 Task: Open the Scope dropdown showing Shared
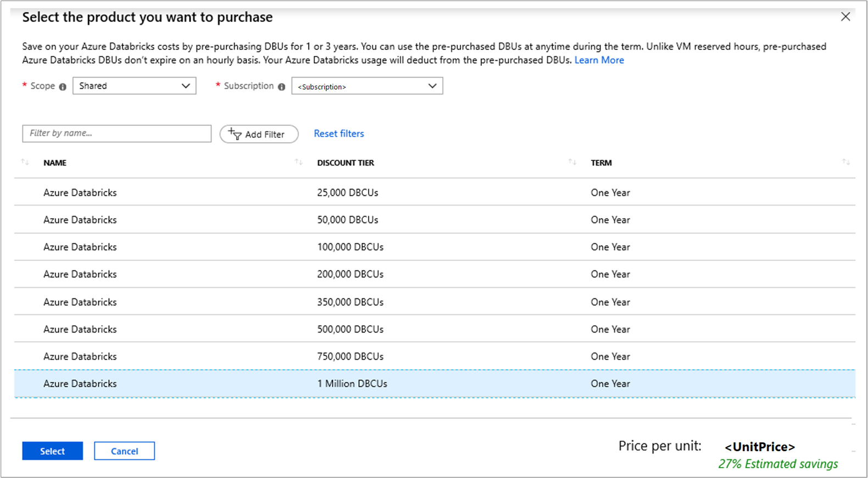pos(134,86)
